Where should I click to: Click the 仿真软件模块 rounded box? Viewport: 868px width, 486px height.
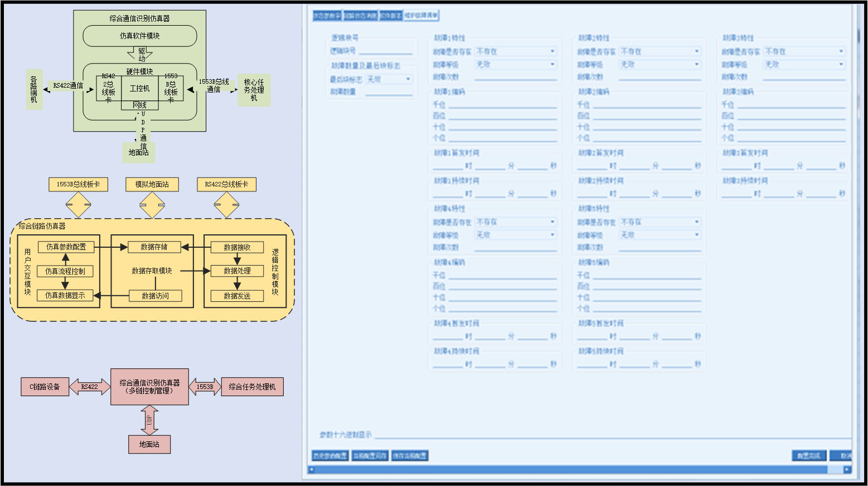140,36
